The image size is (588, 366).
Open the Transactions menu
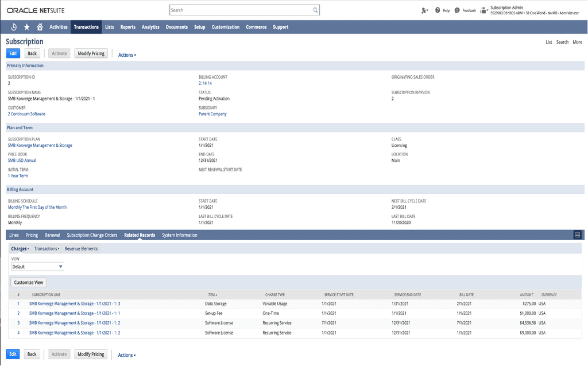(86, 27)
